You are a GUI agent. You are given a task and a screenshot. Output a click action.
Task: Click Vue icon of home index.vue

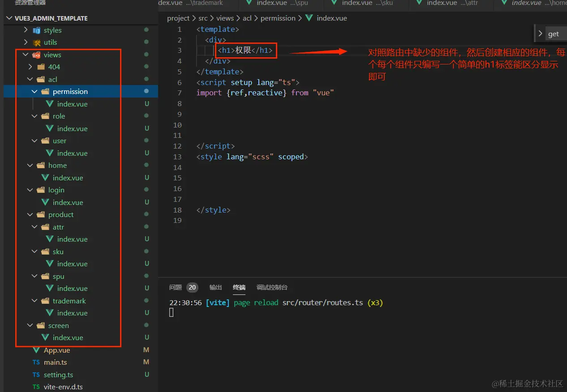[45, 178]
